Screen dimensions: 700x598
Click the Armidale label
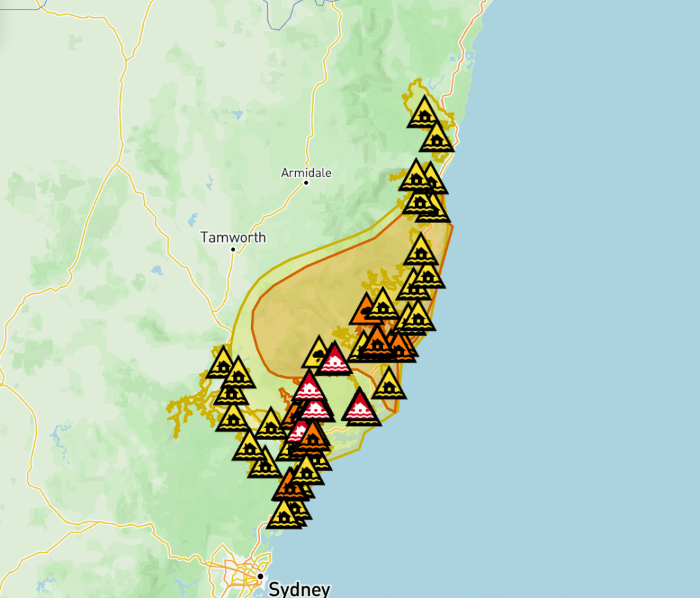[306, 173]
